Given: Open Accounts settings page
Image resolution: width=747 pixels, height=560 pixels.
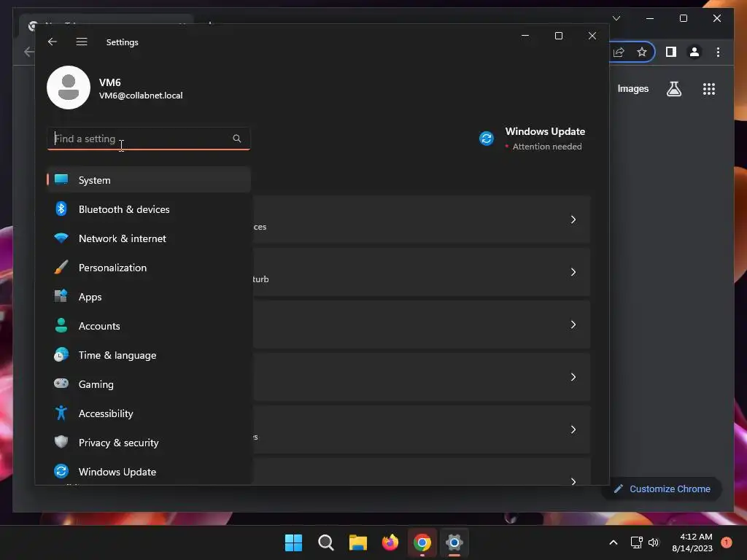Looking at the screenshot, I should click(149, 326).
